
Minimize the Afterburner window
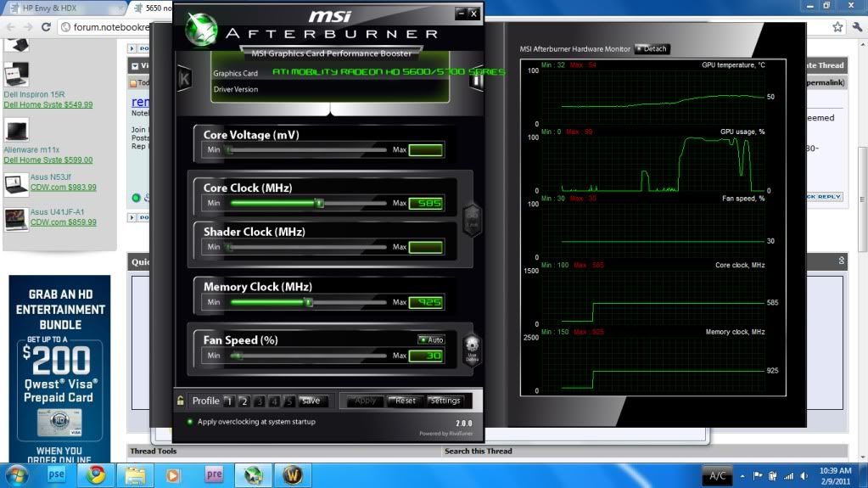tap(461, 14)
